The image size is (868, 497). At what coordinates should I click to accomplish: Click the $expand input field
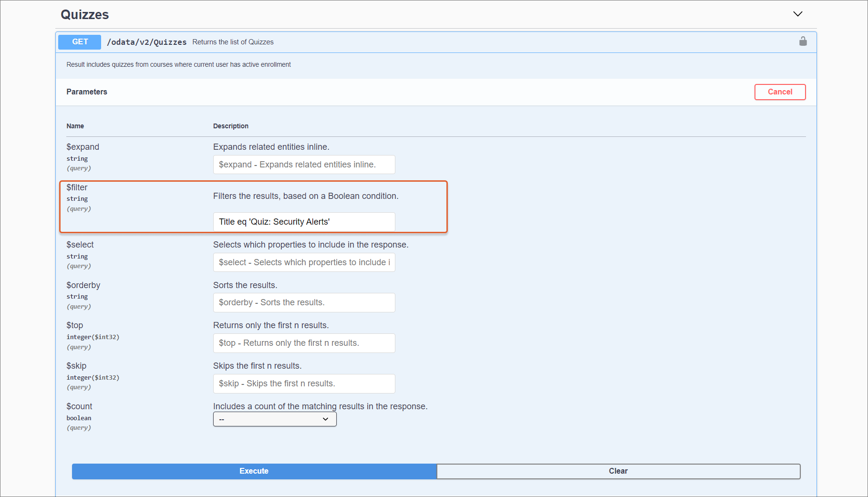point(304,165)
